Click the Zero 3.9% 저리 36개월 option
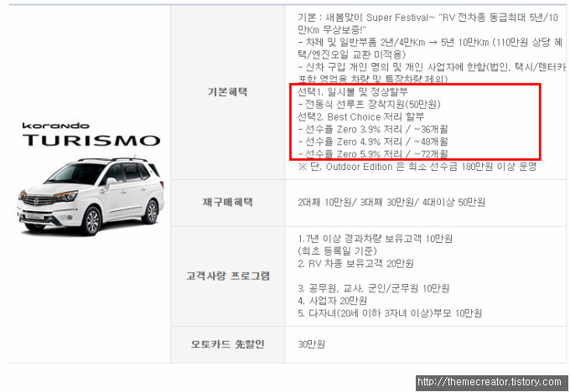Image resolution: width=570 pixels, height=392 pixels. click(373, 129)
